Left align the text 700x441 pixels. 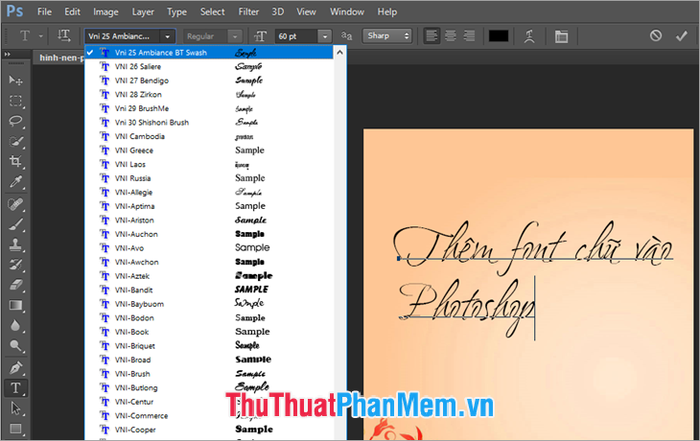click(x=431, y=36)
